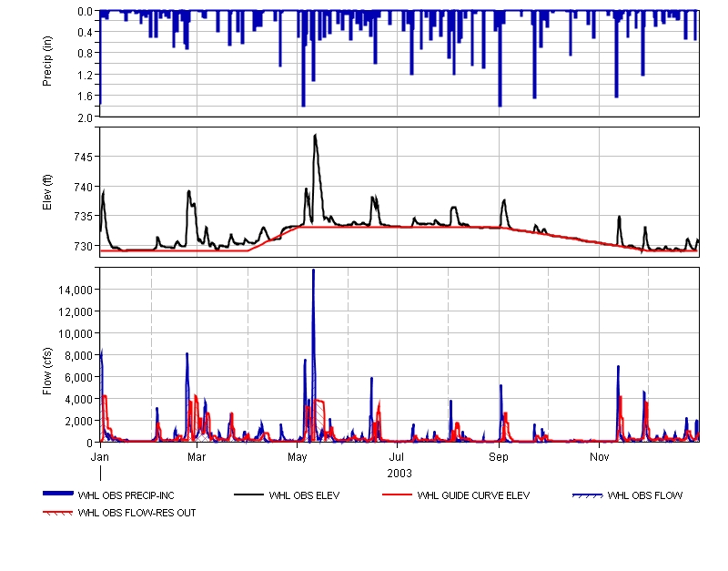Screen dimensions: 728x571
Task: Click the 730 tick label on elevation axis
Action: pyautogui.click(x=83, y=246)
